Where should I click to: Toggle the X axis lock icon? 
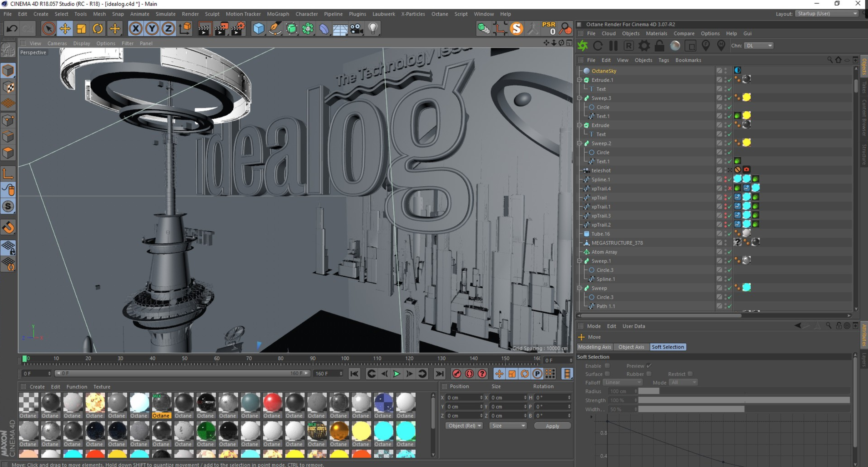(136, 29)
